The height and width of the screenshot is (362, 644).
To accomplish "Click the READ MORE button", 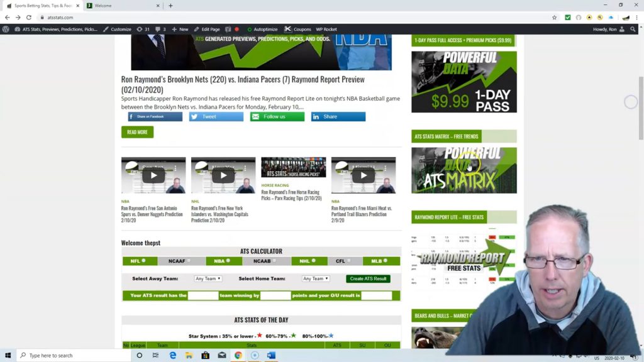I will (x=137, y=132).
